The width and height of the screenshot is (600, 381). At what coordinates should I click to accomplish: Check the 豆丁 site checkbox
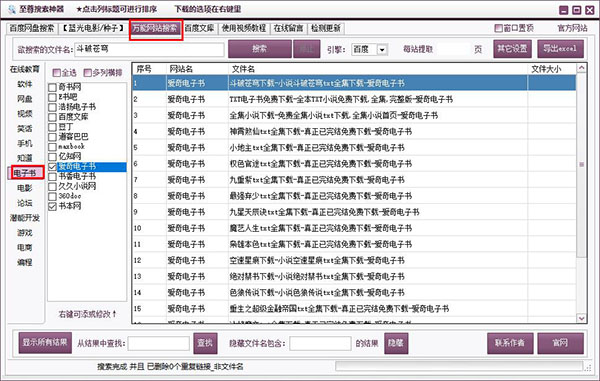pyautogui.click(x=52, y=127)
